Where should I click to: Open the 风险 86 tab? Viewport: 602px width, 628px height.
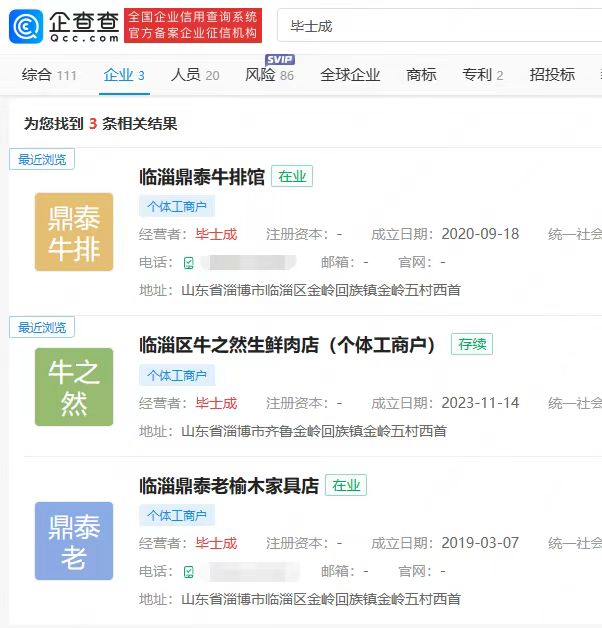tap(270, 75)
